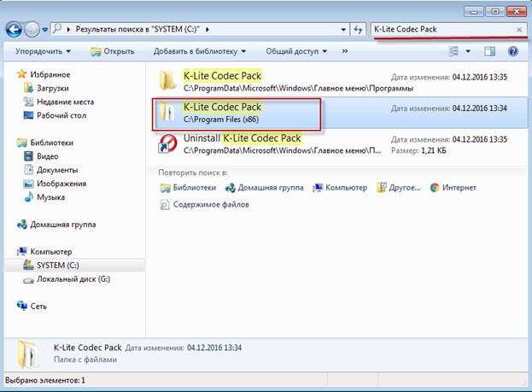
Task: Select Локальный диск (G:) drive
Action: point(73,279)
